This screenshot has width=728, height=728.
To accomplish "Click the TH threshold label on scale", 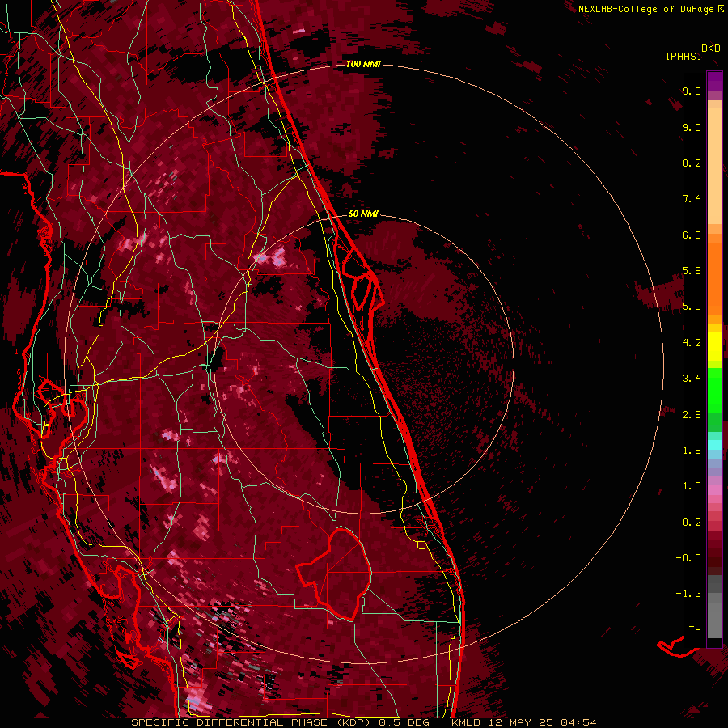I will click(695, 630).
